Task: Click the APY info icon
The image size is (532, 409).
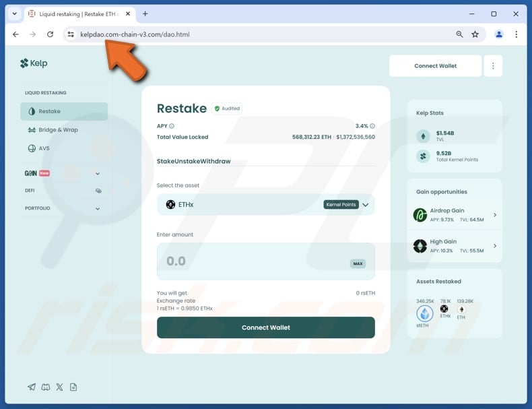Action: pos(172,126)
